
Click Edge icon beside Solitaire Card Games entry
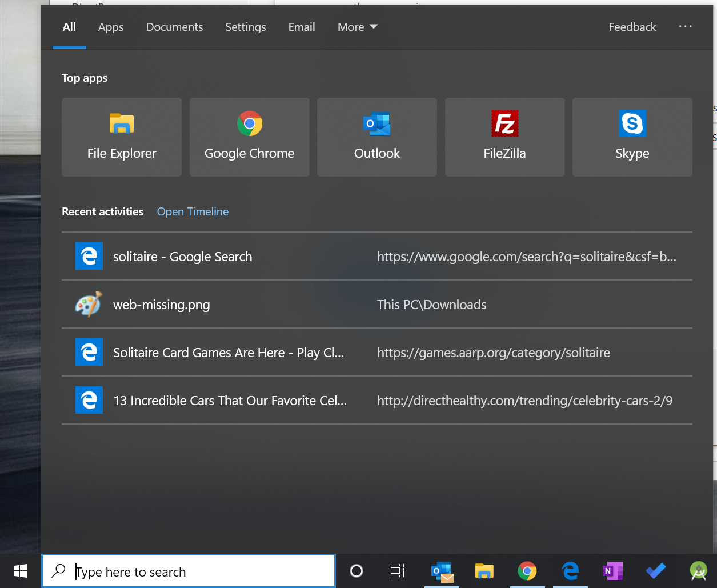pyautogui.click(x=89, y=352)
